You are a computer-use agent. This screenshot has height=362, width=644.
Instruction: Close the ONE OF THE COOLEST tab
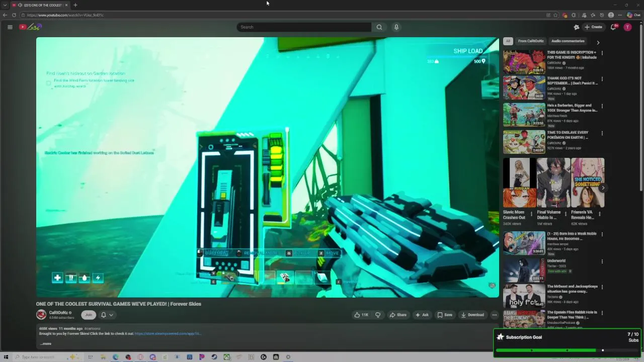tap(66, 5)
